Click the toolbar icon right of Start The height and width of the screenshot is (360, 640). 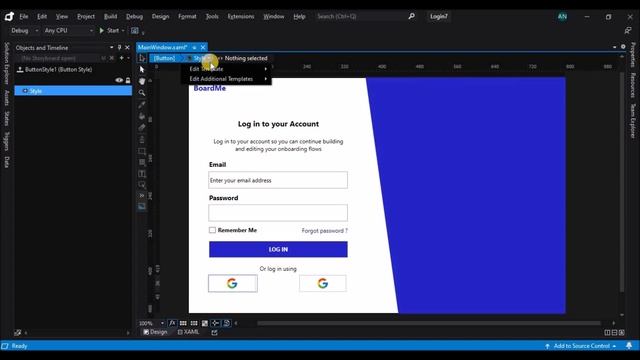(x=135, y=31)
